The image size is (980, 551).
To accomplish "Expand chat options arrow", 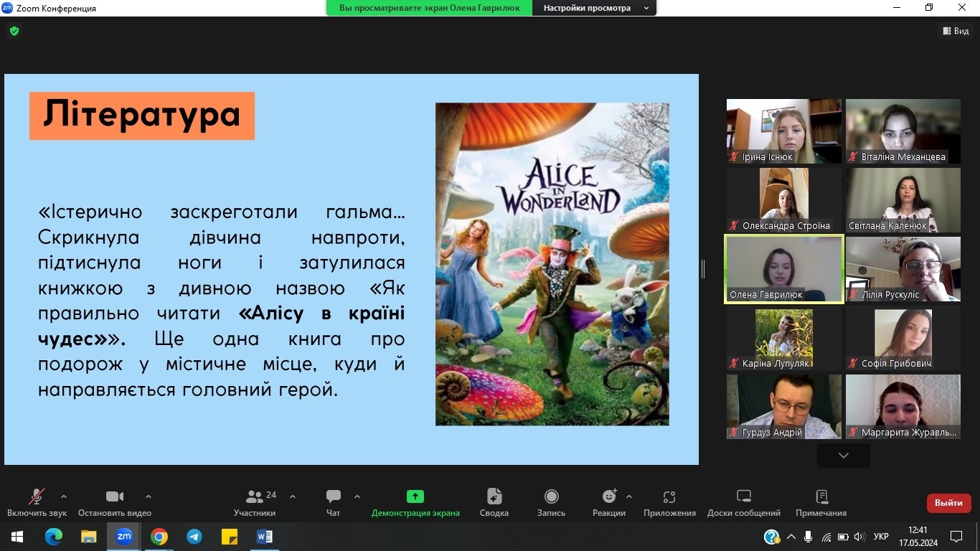I will coord(357,496).
